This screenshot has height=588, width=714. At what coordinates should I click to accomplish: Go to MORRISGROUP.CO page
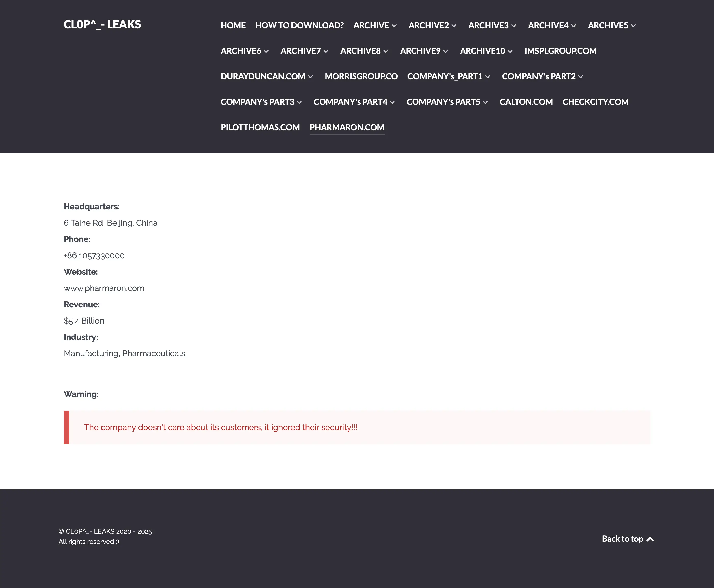361,76
